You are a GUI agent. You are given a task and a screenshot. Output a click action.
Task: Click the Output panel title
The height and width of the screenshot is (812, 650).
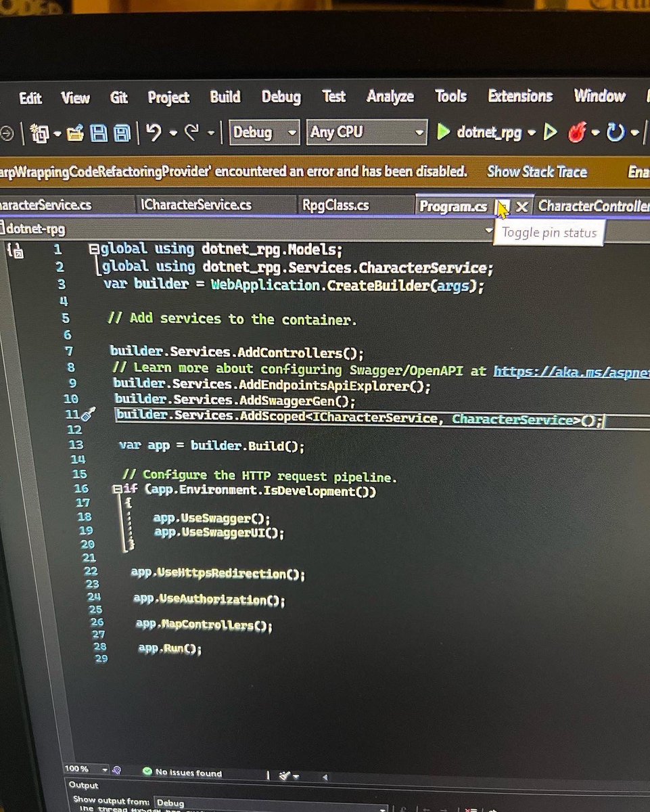83,786
